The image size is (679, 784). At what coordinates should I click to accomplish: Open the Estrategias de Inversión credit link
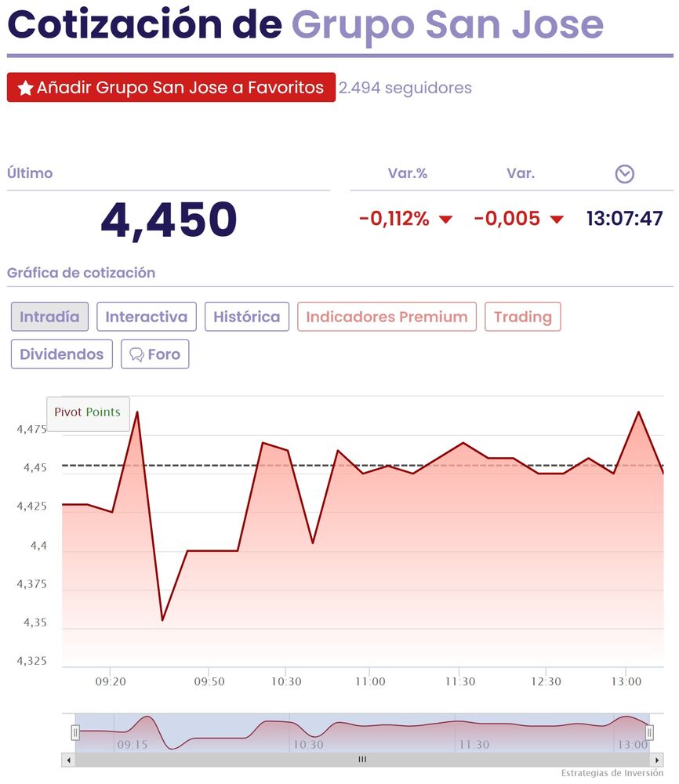[x=612, y=773]
